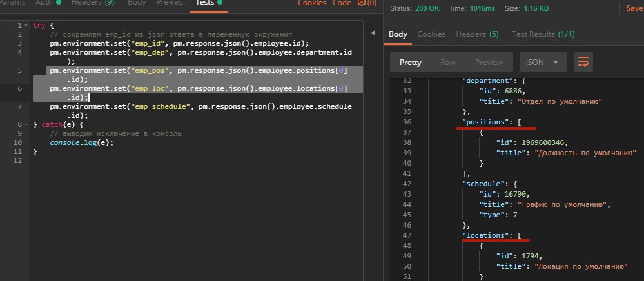Click the "emp_pos" string in the script
The image size is (644, 281).
click(150, 70)
